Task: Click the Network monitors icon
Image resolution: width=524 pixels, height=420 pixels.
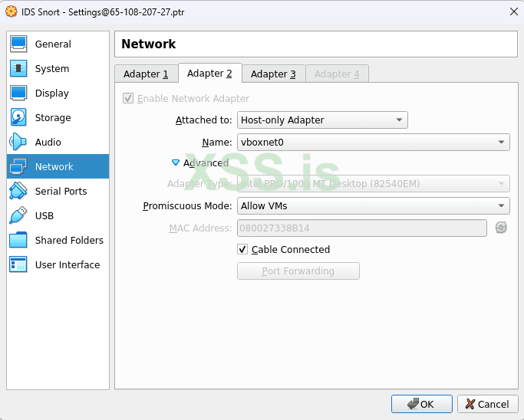Action: [18, 166]
